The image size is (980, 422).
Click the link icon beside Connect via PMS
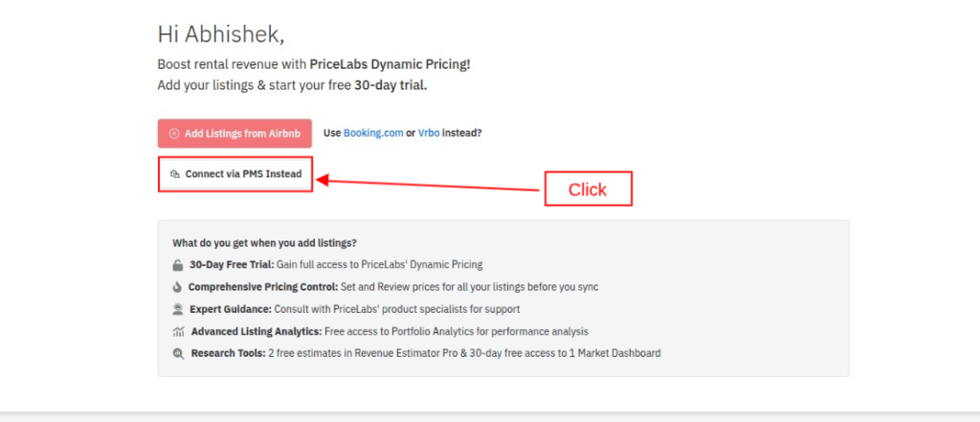click(174, 174)
